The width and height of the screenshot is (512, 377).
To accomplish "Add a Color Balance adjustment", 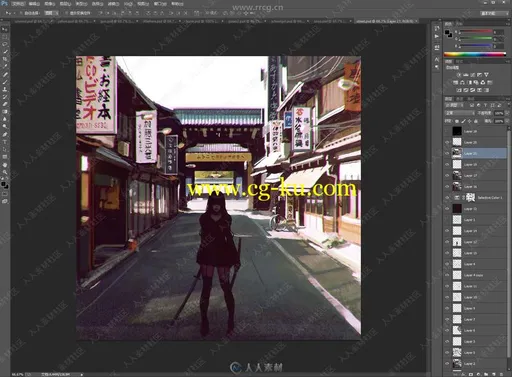I will [x=462, y=82].
